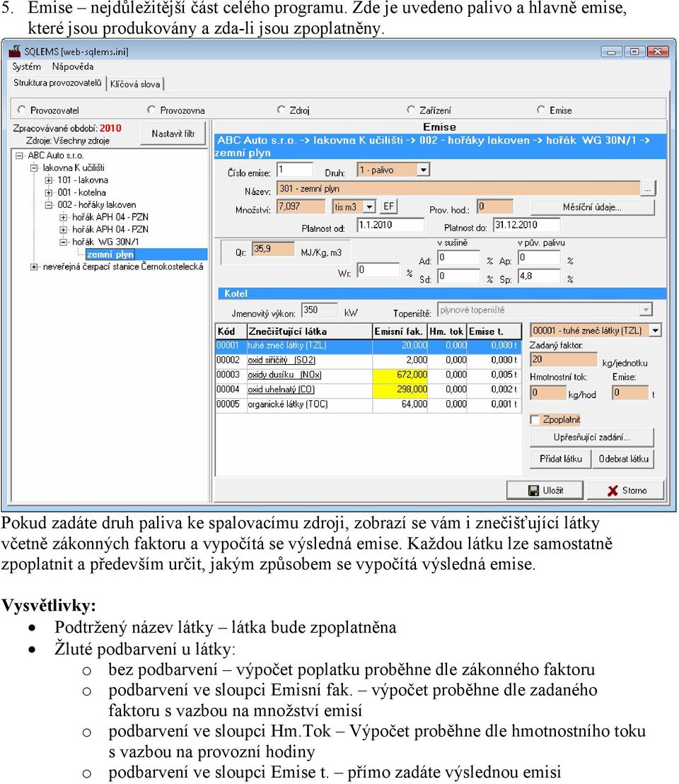The height and width of the screenshot is (784, 679).
Task: Click the ellipsis button beside Název field
Action: (649, 189)
